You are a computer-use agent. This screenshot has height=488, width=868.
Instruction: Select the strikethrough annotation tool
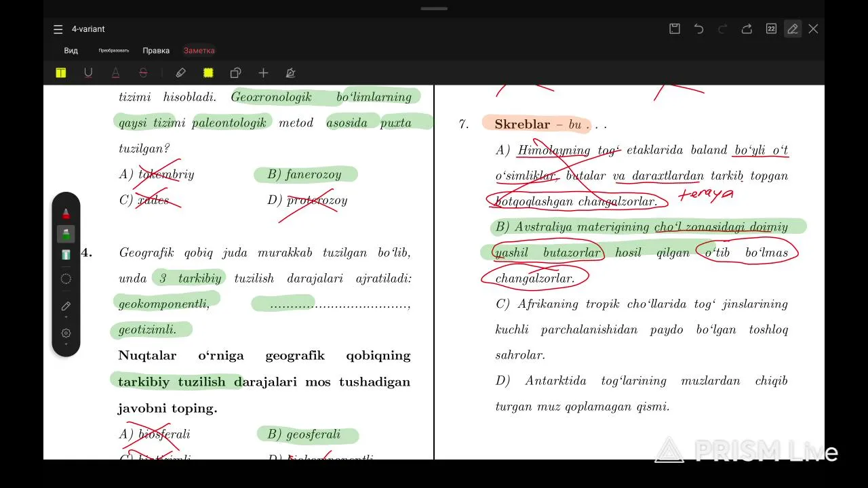tap(143, 73)
